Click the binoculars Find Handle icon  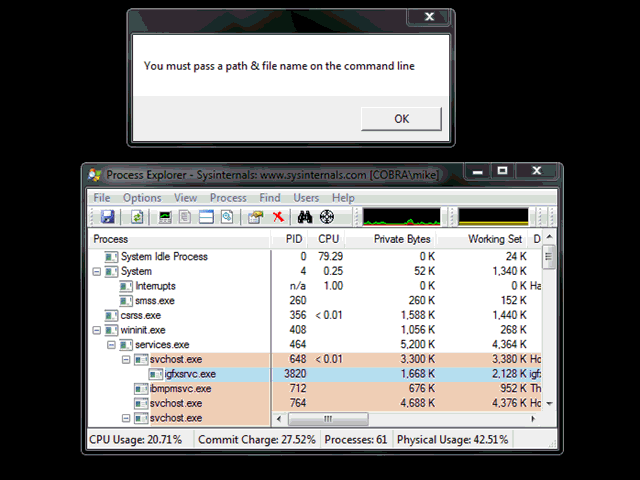click(304, 217)
